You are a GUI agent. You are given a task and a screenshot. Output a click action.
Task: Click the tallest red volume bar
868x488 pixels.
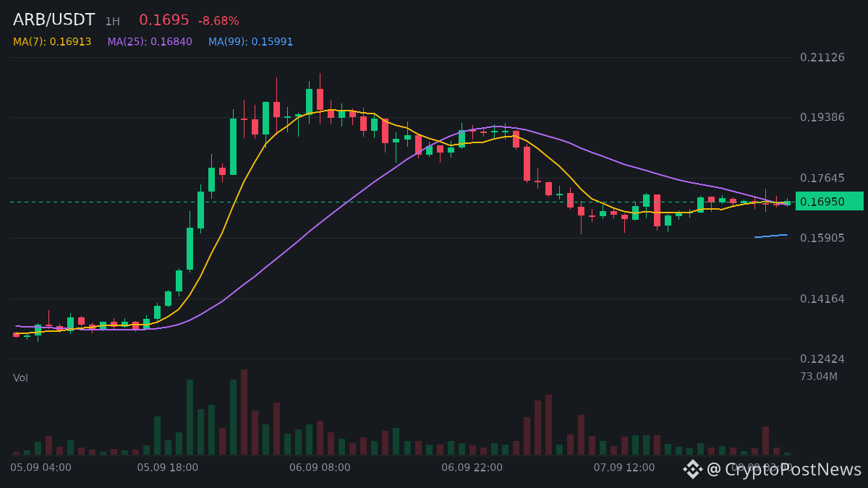(244, 412)
